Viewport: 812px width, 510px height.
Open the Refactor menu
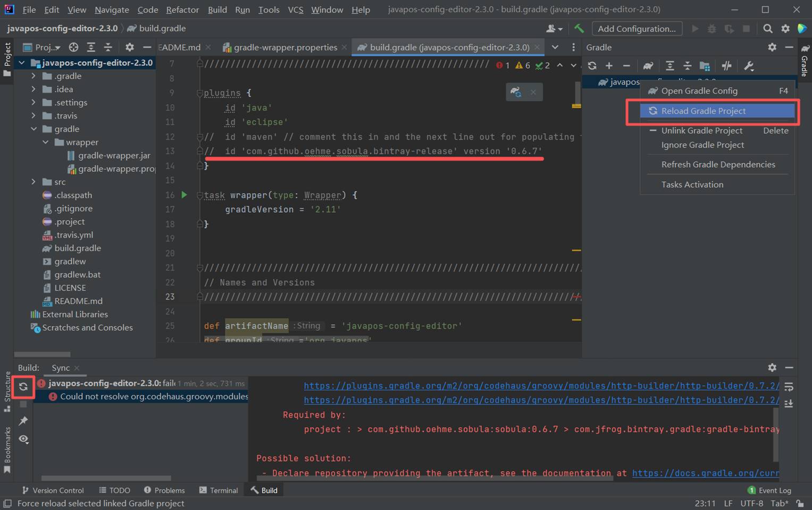pyautogui.click(x=182, y=10)
